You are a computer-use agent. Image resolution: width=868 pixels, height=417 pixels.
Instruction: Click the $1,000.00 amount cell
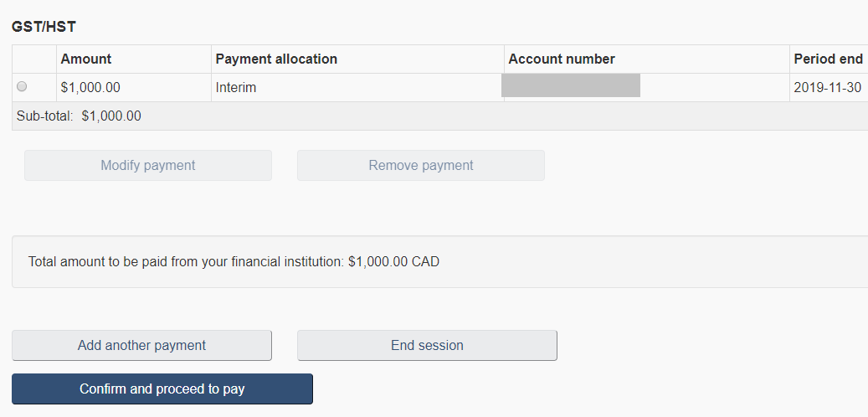point(90,87)
